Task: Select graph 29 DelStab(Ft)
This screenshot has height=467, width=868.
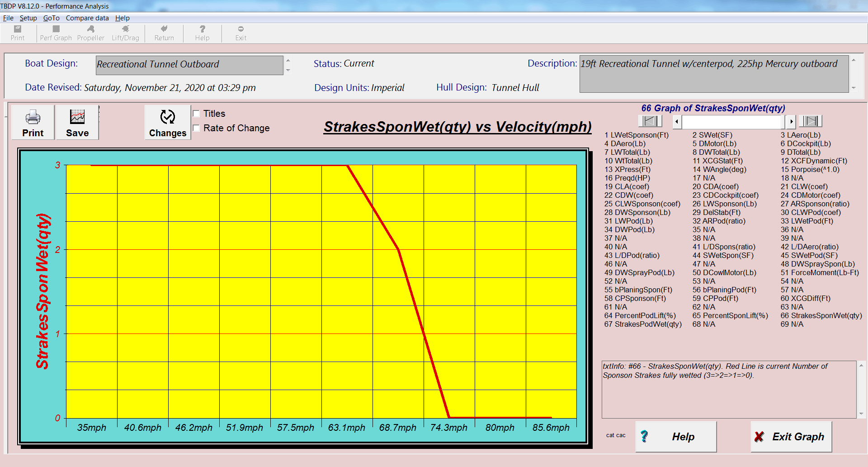Action: tap(716, 212)
